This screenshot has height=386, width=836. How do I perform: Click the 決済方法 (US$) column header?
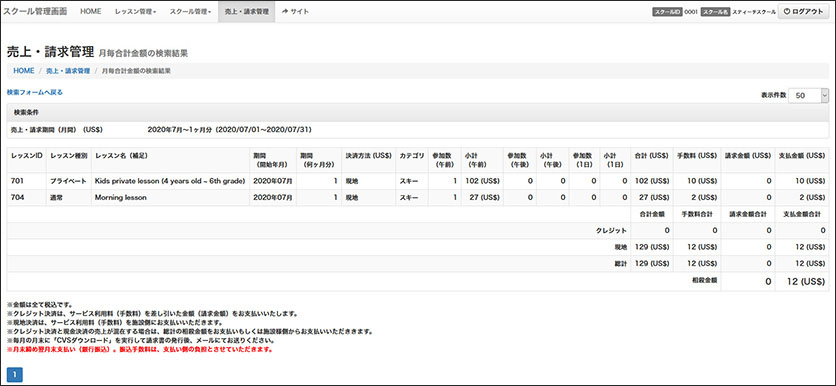pyautogui.click(x=368, y=159)
